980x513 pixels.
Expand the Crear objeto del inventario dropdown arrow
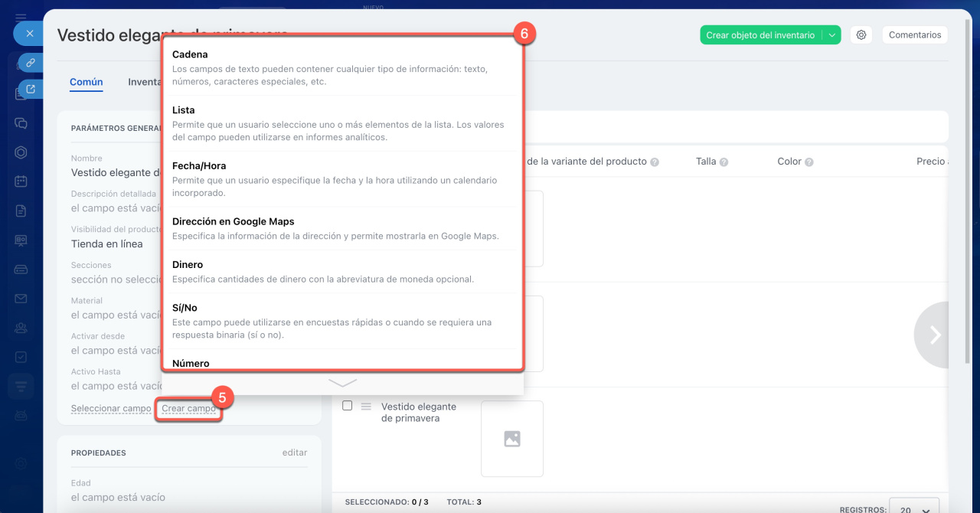point(831,35)
